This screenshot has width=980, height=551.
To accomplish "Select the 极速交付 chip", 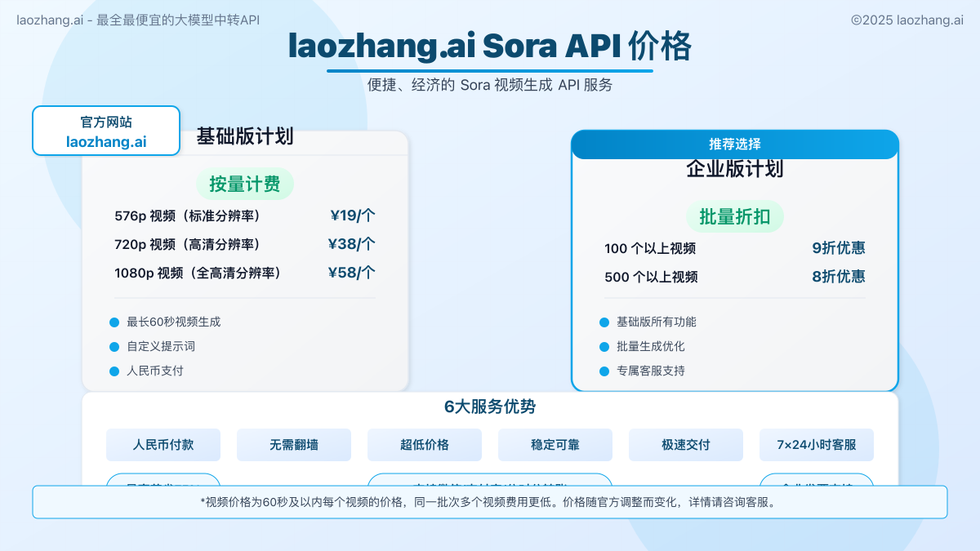I will click(686, 445).
